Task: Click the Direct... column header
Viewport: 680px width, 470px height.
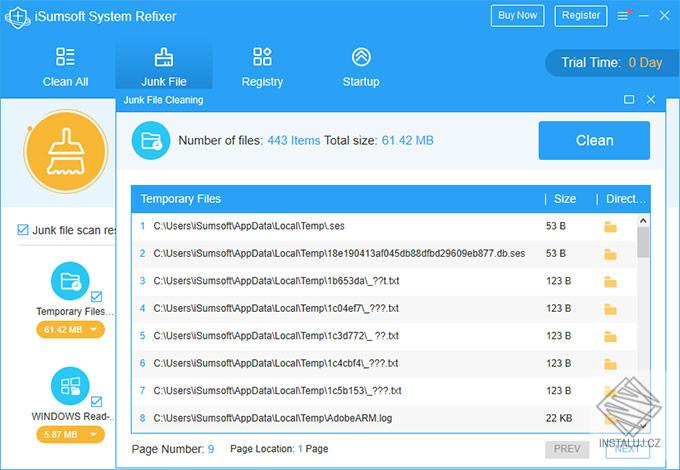Action: pyautogui.click(x=626, y=199)
